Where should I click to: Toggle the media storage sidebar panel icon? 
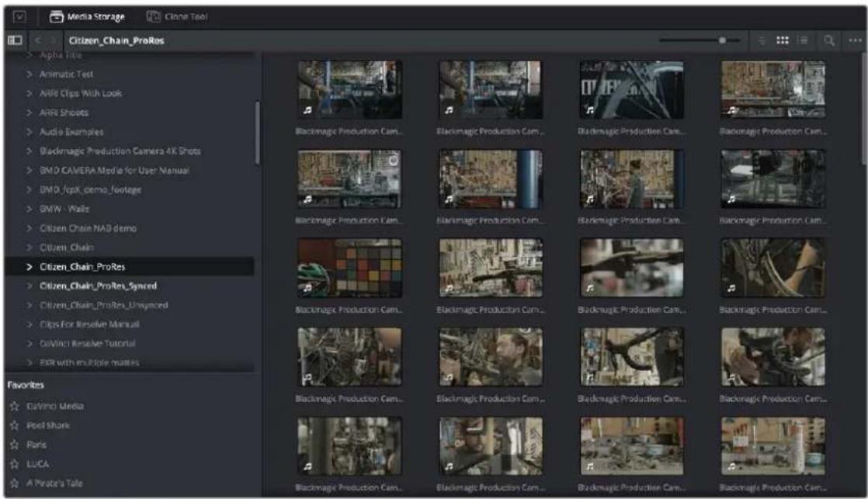point(15,40)
